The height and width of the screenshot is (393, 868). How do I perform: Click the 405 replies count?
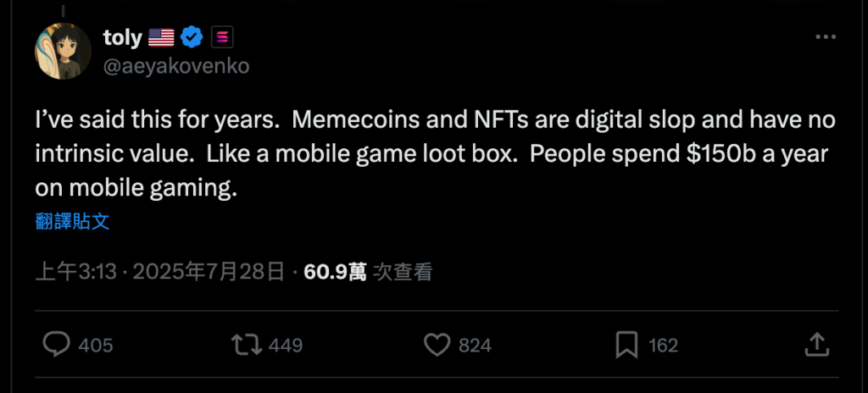(x=96, y=346)
